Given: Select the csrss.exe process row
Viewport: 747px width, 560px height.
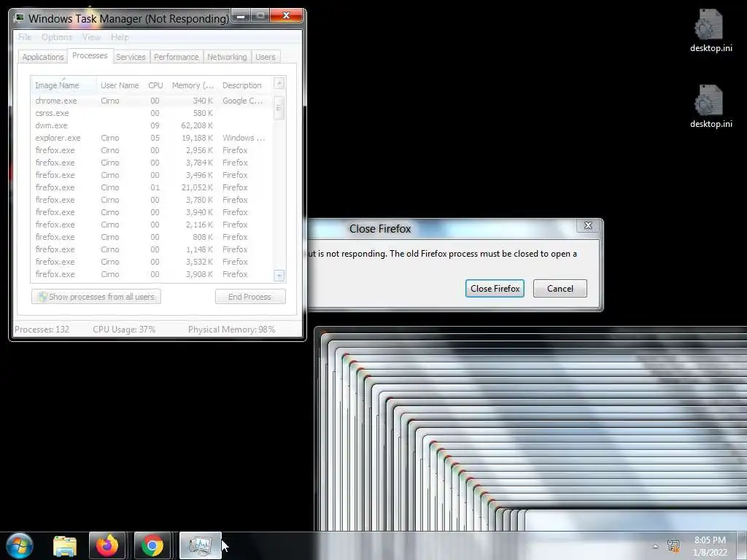Looking at the screenshot, I should click(x=152, y=113).
